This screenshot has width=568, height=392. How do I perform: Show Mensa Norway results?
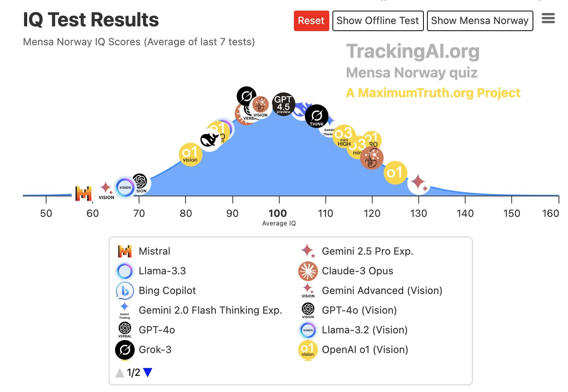tap(480, 20)
